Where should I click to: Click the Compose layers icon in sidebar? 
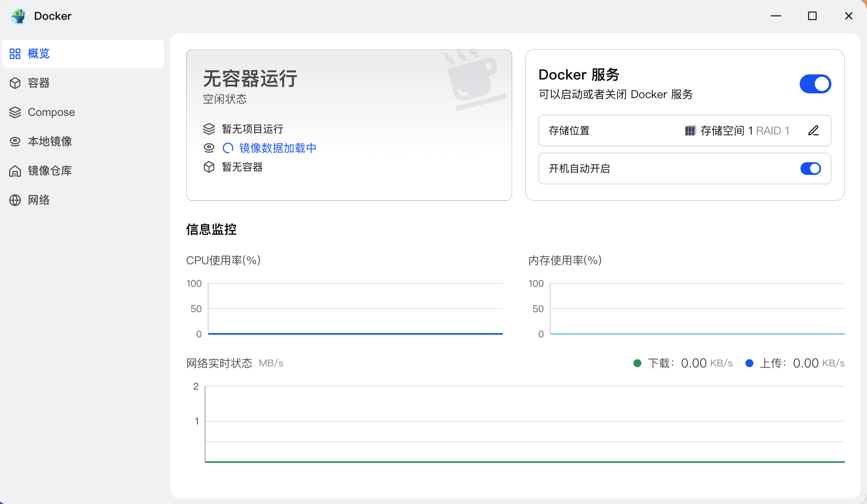coord(15,112)
